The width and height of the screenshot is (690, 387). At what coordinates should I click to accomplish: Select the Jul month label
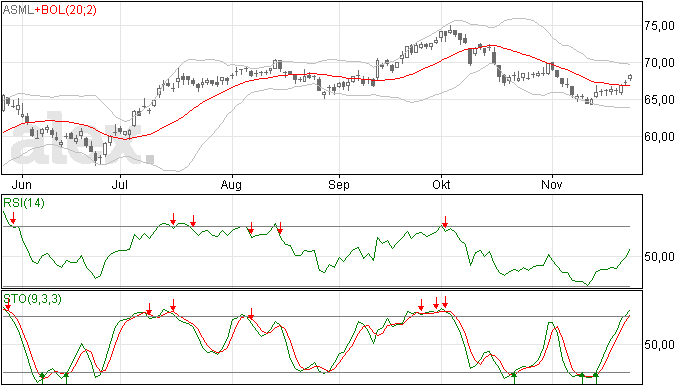click(x=119, y=184)
